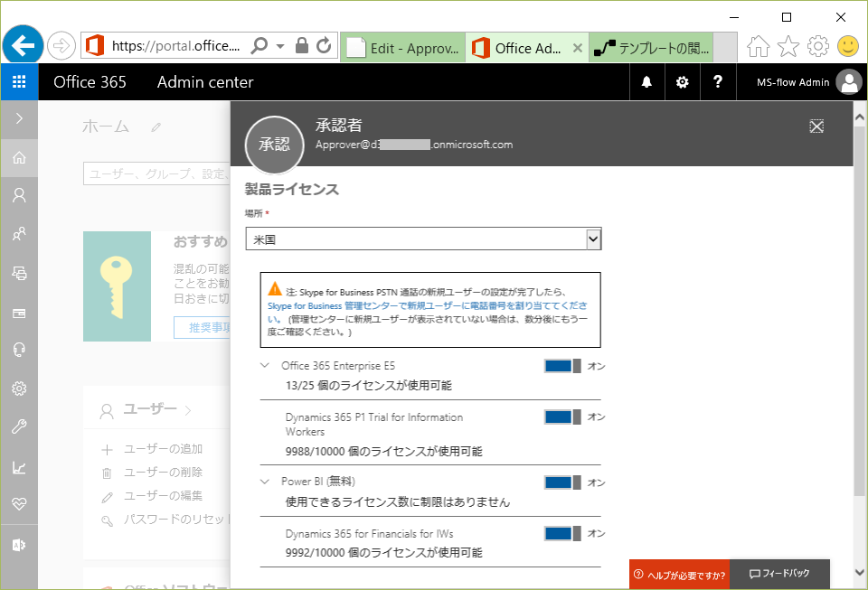Click the smiley feedback icon
This screenshot has width=868, height=590.
pyautogui.click(x=847, y=46)
